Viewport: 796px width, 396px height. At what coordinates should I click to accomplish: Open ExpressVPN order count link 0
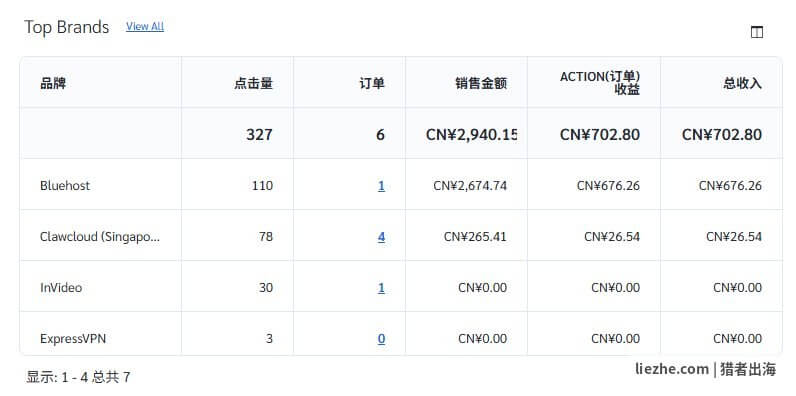click(x=381, y=339)
